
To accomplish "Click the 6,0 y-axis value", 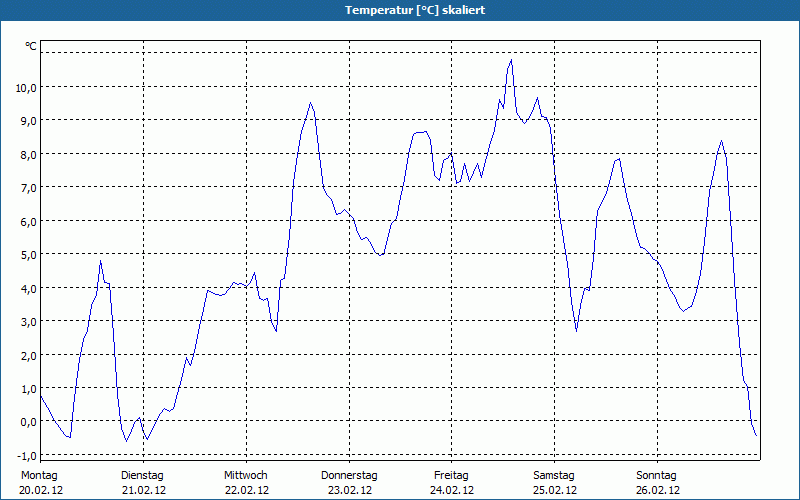I will [x=29, y=221].
